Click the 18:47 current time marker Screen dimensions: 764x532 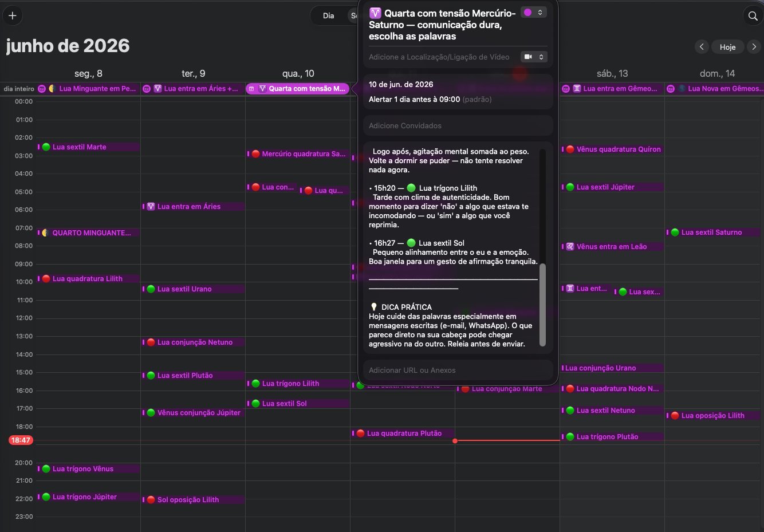click(x=21, y=440)
